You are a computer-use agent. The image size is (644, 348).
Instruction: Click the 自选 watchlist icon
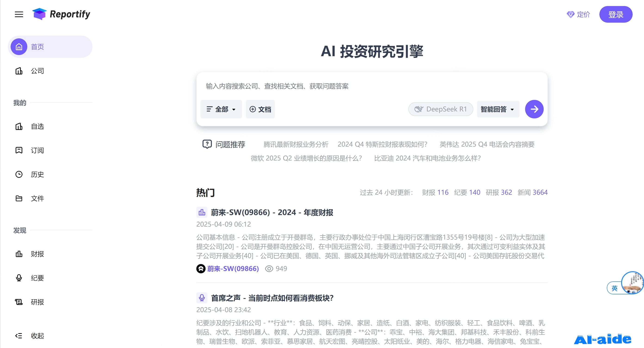coord(19,126)
